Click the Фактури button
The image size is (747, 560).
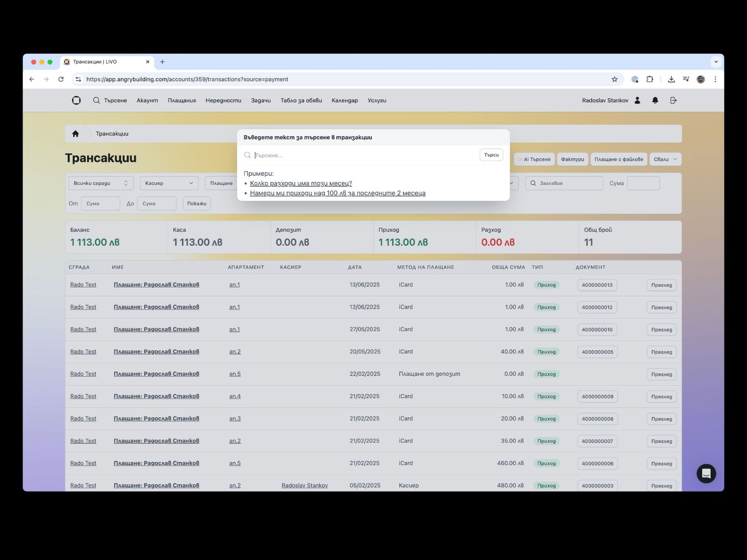[572, 159]
